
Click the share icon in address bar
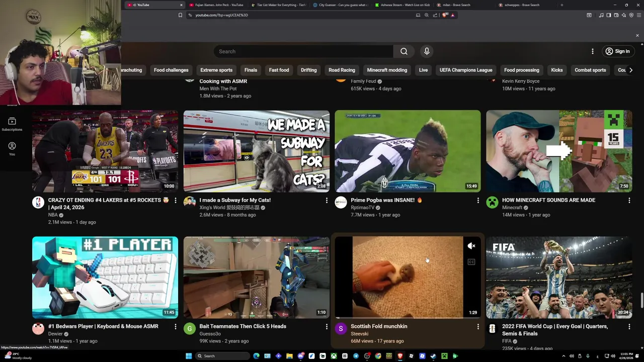(435, 15)
